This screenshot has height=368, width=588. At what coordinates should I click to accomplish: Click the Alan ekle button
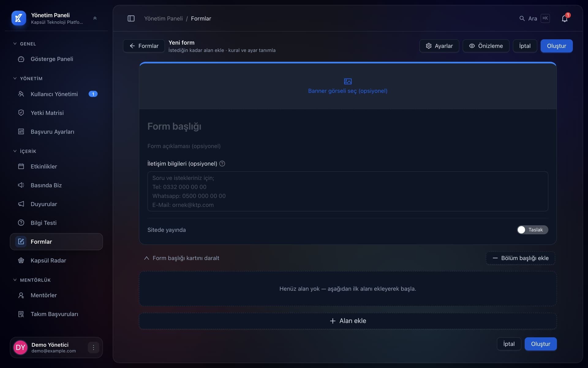[x=348, y=321]
